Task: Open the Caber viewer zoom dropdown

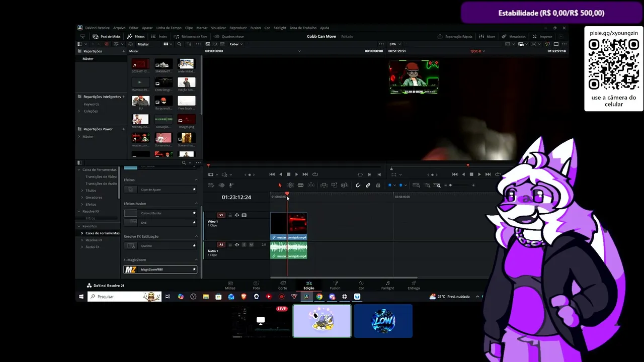Action: 236,44
